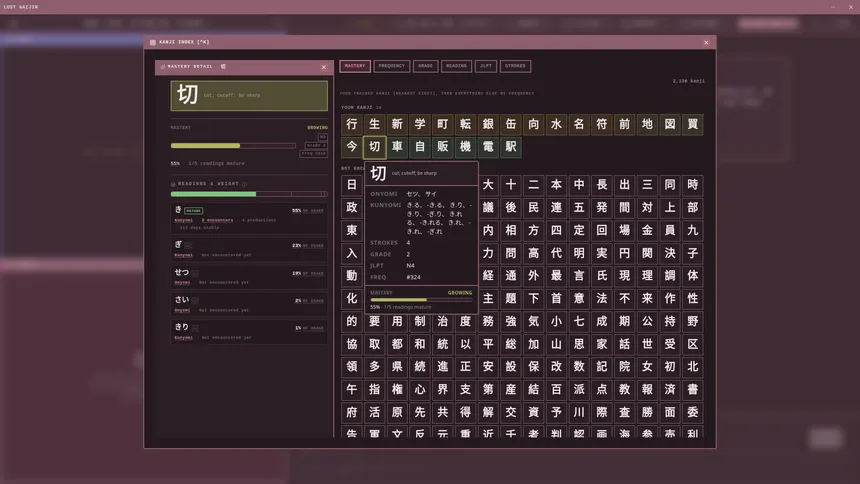The image size is (860, 484).
Task: Click the freq #324 tag in Mastery Detail
Action: point(314,154)
